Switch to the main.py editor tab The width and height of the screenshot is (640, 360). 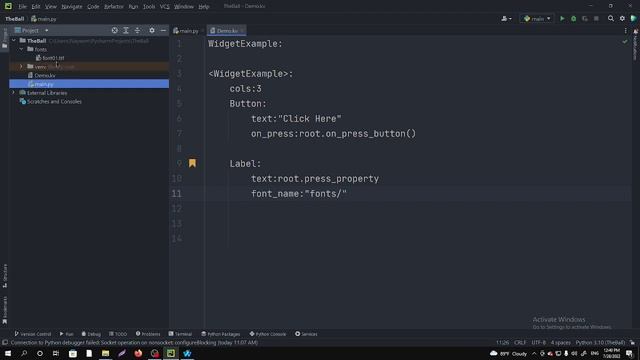pos(186,31)
